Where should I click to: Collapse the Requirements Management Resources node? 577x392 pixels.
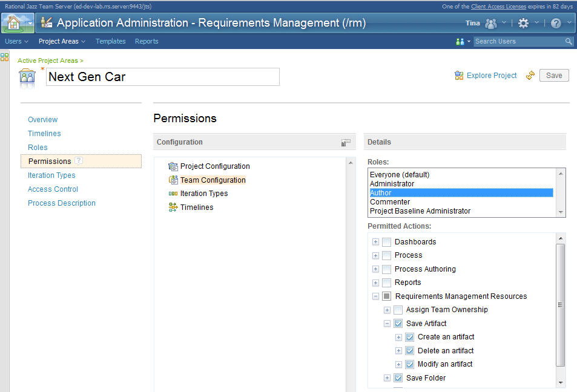coord(376,296)
